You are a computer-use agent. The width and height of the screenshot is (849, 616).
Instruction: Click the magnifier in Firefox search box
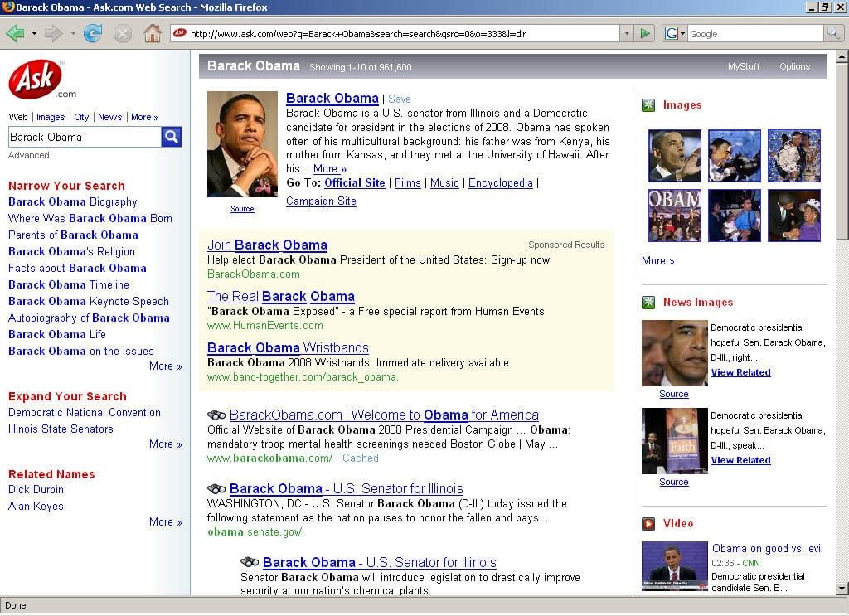pos(832,33)
